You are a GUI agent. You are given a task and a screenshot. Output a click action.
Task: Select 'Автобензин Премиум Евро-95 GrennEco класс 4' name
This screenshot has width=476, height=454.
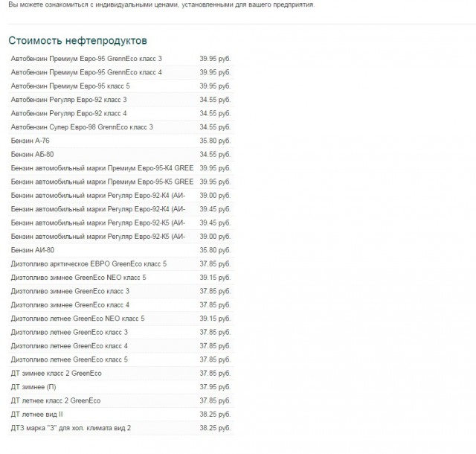[x=86, y=72]
